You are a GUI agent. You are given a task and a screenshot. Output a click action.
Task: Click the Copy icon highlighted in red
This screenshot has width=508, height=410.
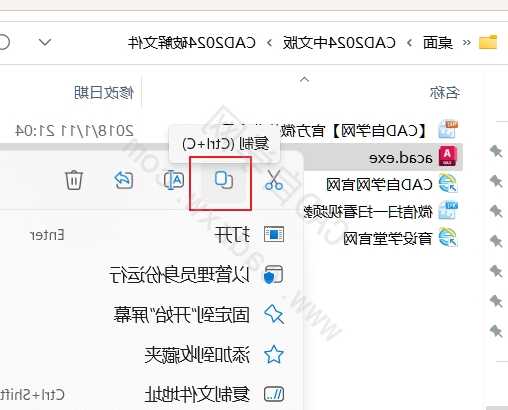224,180
